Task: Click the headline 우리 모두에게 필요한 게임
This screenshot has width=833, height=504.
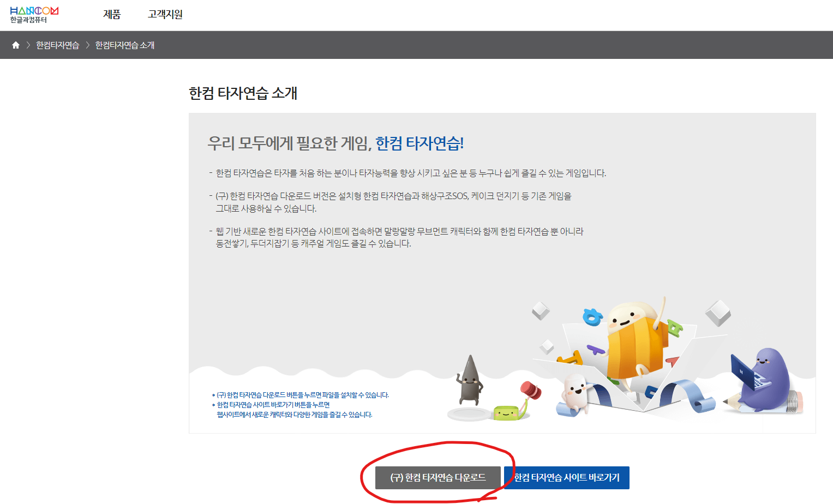Action: (290, 143)
